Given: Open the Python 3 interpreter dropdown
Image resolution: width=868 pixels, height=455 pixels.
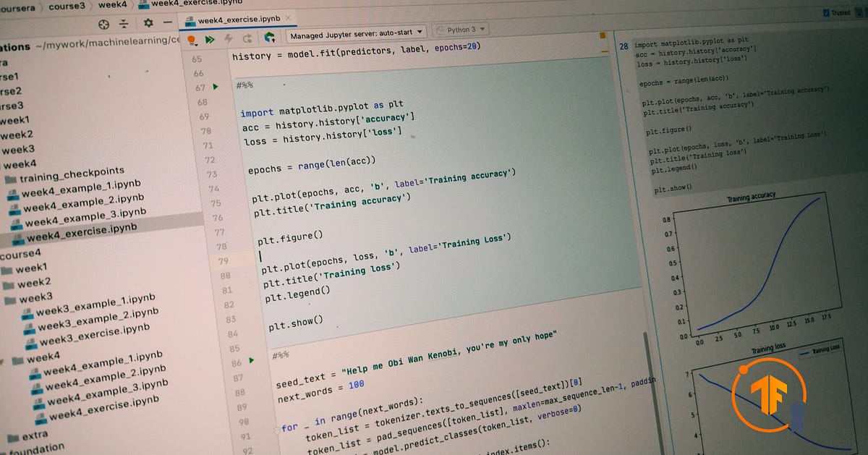Looking at the screenshot, I should point(460,30).
